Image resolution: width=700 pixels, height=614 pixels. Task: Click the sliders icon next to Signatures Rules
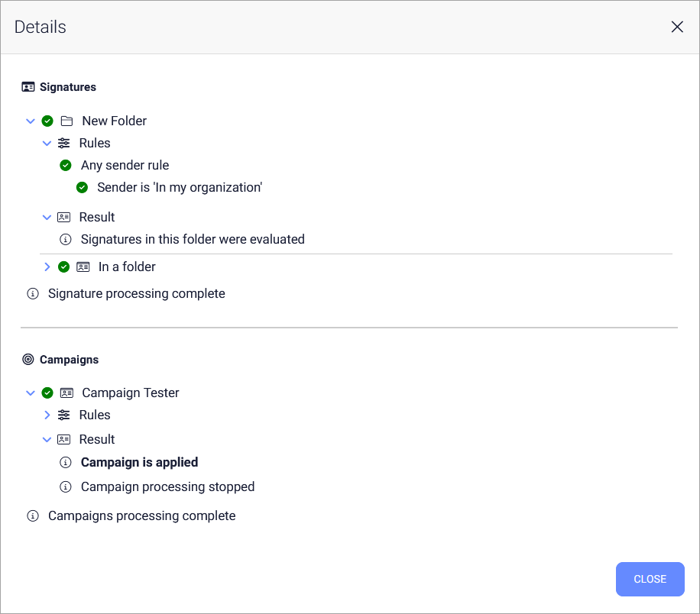(64, 143)
